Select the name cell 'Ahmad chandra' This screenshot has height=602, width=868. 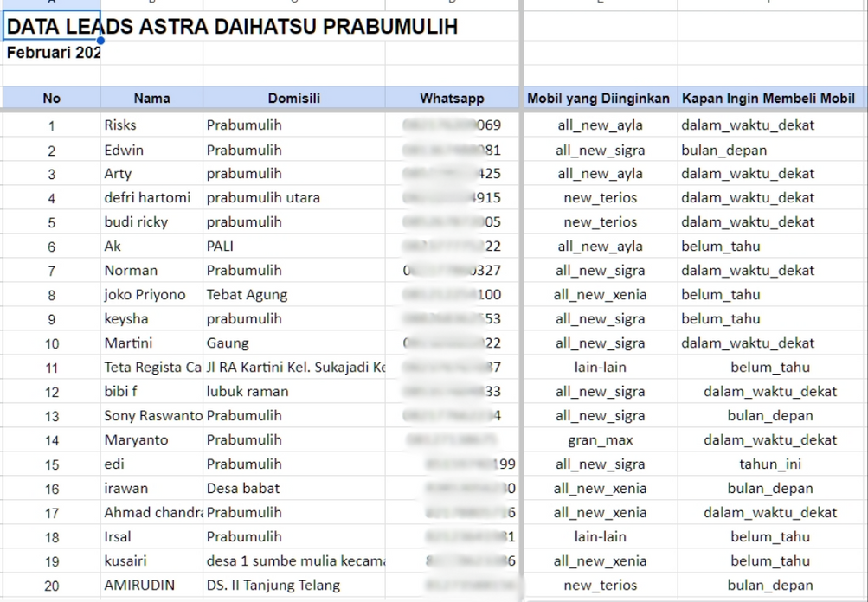coord(151,512)
